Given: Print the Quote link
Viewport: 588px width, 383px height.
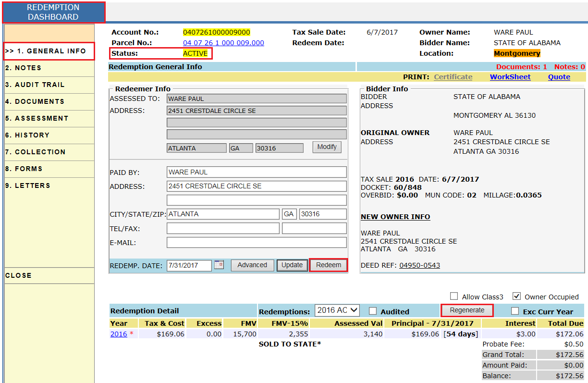Looking at the screenshot, I should point(559,77).
